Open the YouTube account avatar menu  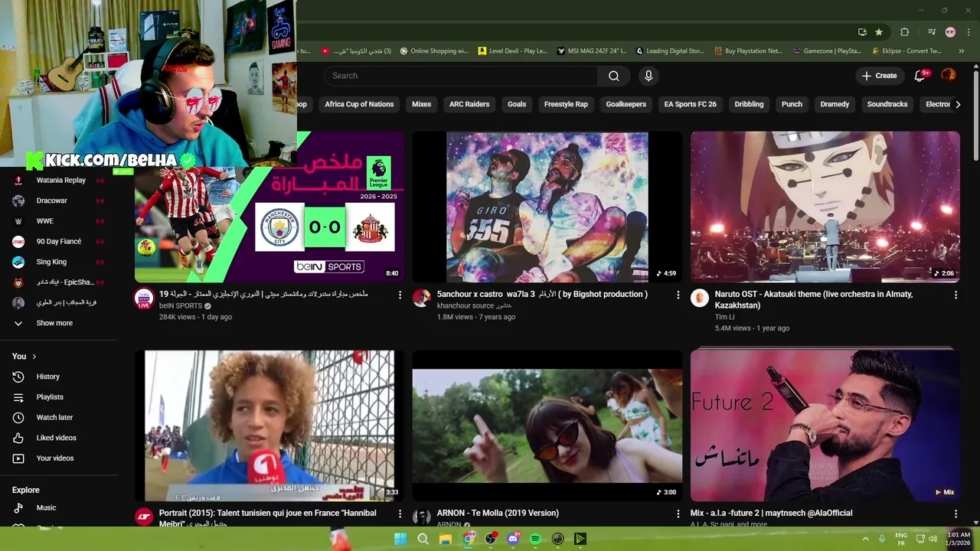point(949,75)
